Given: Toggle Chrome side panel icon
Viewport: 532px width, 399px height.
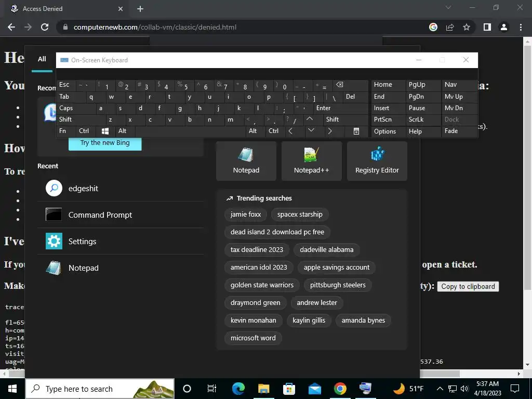Looking at the screenshot, I should point(487,27).
